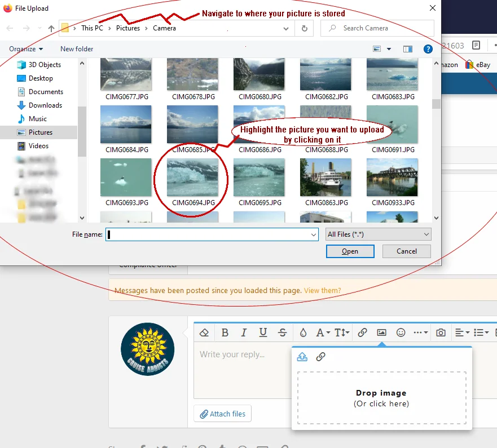Click the Open button
This screenshot has width=497, height=448.
point(350,251)
